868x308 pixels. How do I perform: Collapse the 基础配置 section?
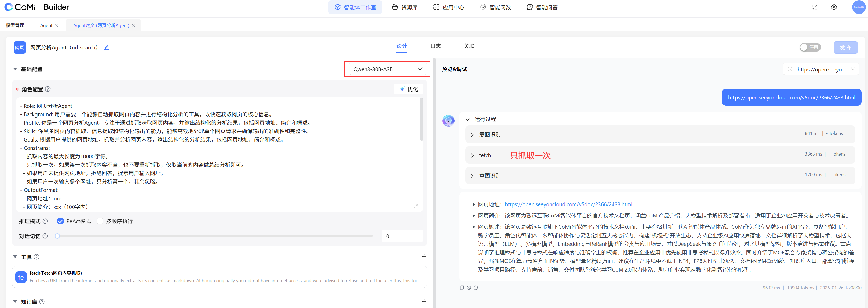[x=15, y=69]
